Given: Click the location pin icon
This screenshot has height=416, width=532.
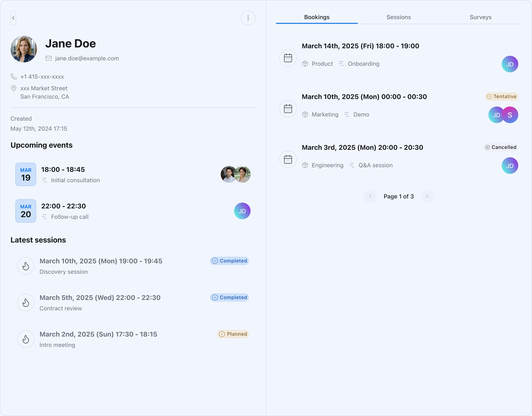Looking at the screenshot, I should [14, 88].
